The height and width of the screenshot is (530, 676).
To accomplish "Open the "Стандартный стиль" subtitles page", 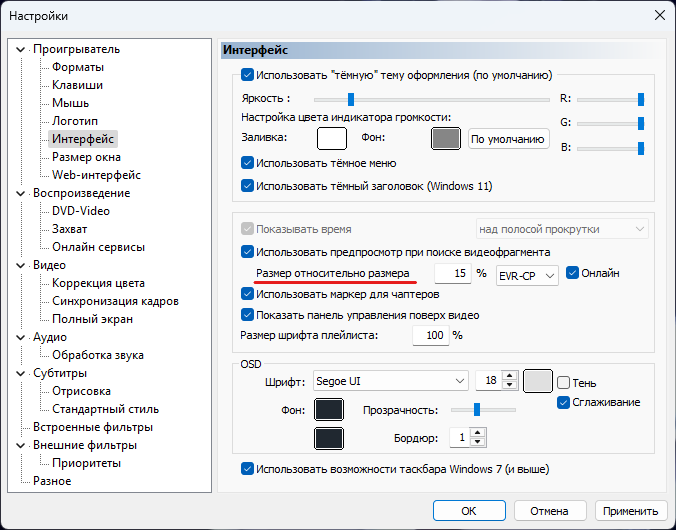I will click(106, 409).
